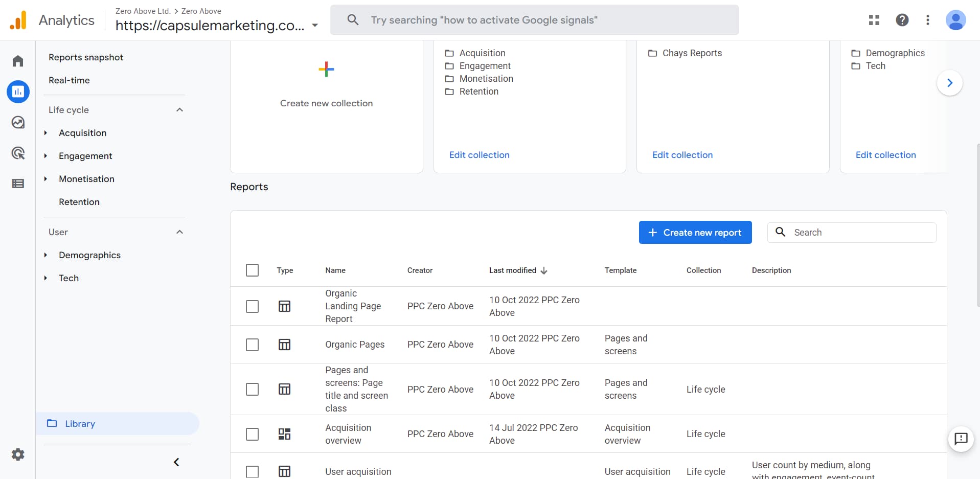The width and height of the screenshot is (980, 479).
Task: Open the user account avatar
Action: (955, 20)
